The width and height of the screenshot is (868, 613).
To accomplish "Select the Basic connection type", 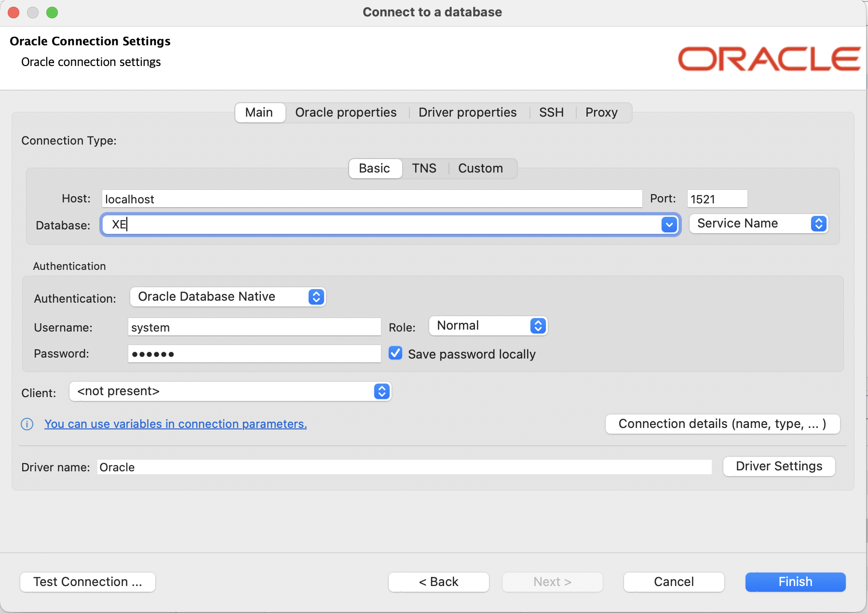I will [x=375, y=169].
